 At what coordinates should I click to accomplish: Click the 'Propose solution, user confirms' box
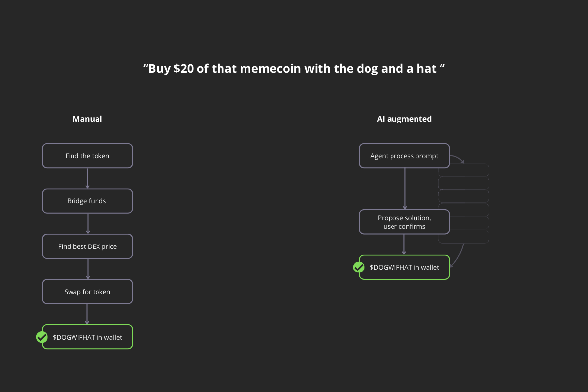[404, 222]
